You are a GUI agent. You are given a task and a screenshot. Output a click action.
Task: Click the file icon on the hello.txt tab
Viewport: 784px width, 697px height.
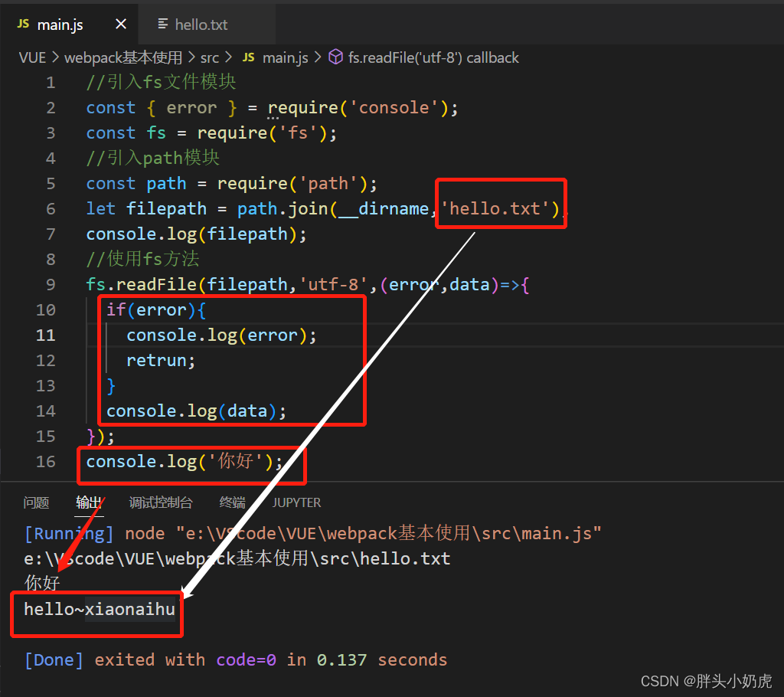[163, 24]
